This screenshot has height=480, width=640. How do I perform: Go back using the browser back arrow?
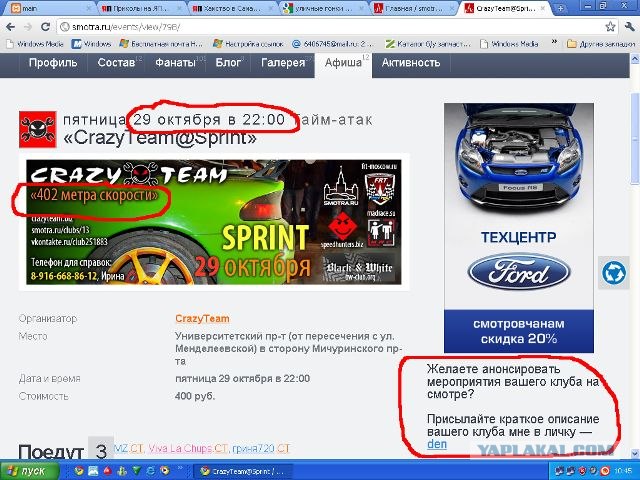[11, 27]
